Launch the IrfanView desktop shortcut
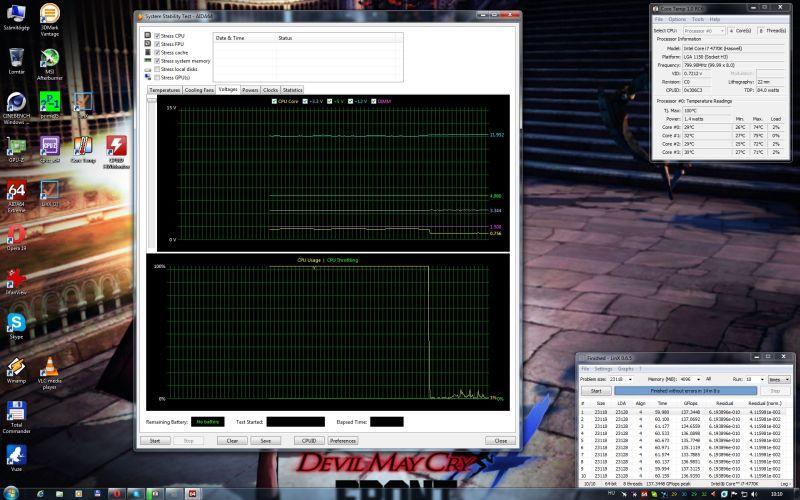Screen dimensions: 800x500 pos(16,282)
